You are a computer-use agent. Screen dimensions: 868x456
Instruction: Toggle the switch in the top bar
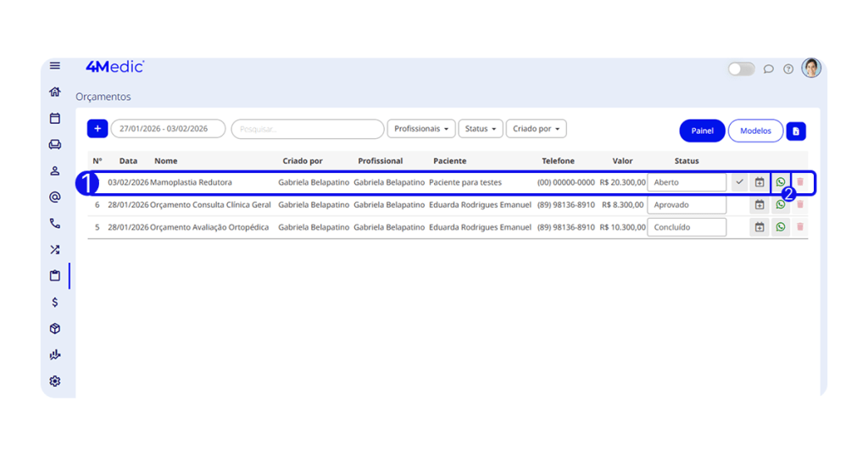point(741,70)
